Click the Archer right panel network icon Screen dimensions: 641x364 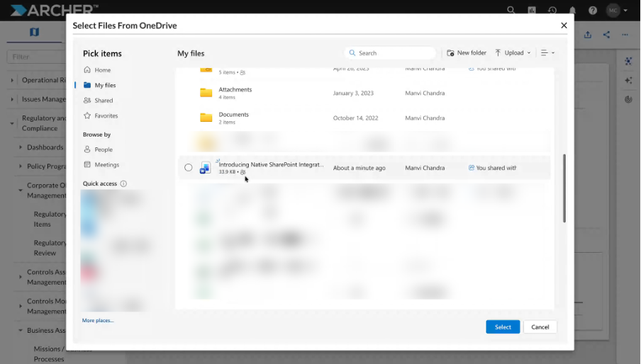(628, 61)
